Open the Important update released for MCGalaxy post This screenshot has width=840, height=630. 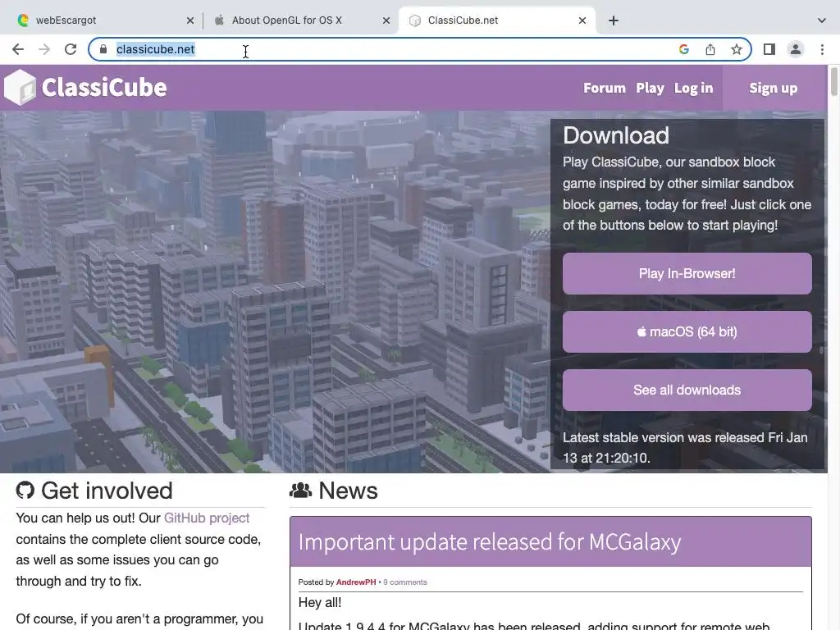click(490, 542)
